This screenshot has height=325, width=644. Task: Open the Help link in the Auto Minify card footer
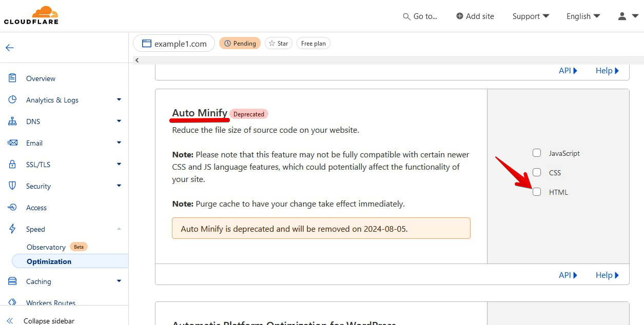tap(608, 275)
